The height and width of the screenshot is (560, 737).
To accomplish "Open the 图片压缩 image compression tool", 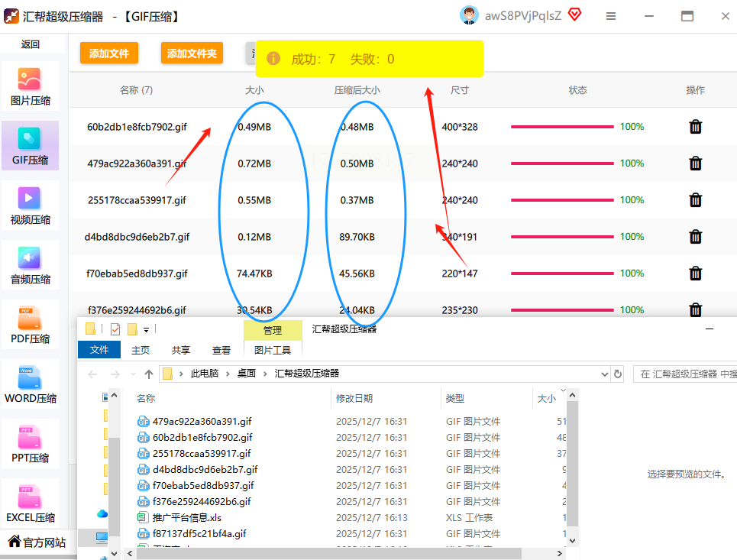I will point(30,86).
